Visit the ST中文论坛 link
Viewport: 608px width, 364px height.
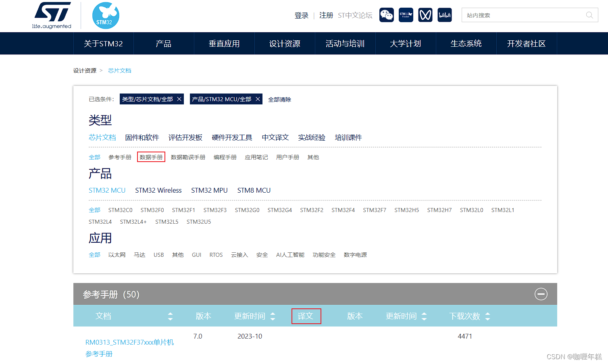pyautogui.click(x=355, y=15)
